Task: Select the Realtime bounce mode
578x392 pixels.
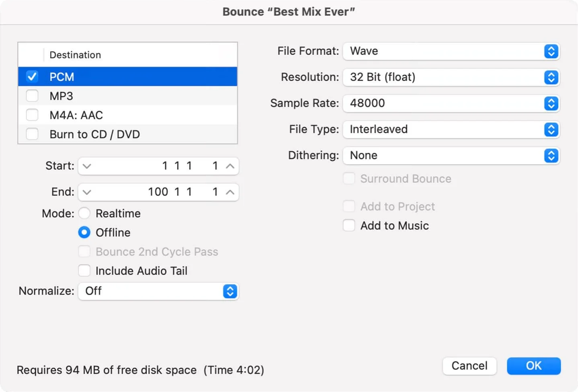Action: coord(84,213)
